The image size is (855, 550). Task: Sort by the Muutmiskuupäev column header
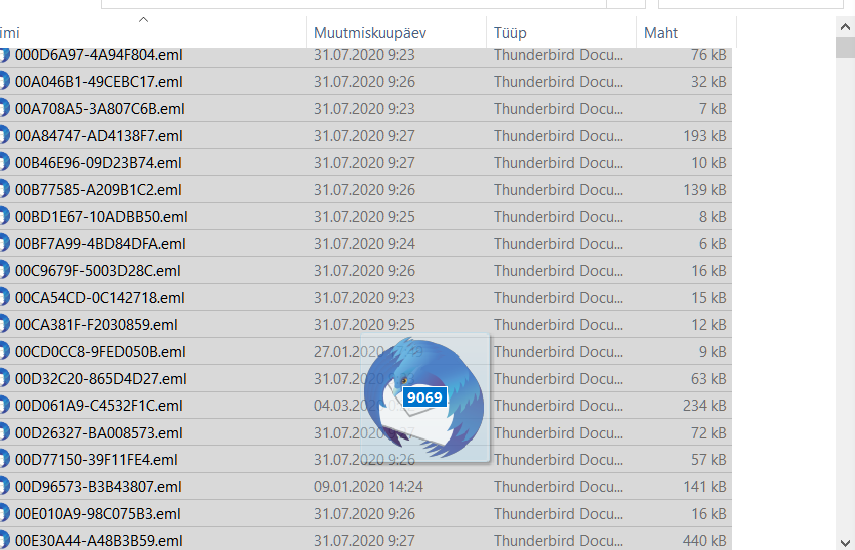(370, 33)
